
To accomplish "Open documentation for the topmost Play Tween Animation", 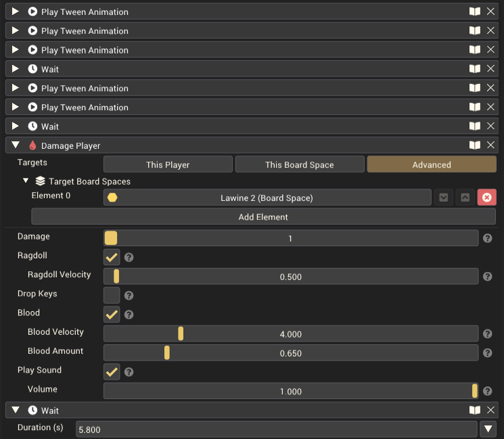I will (474, 11).
